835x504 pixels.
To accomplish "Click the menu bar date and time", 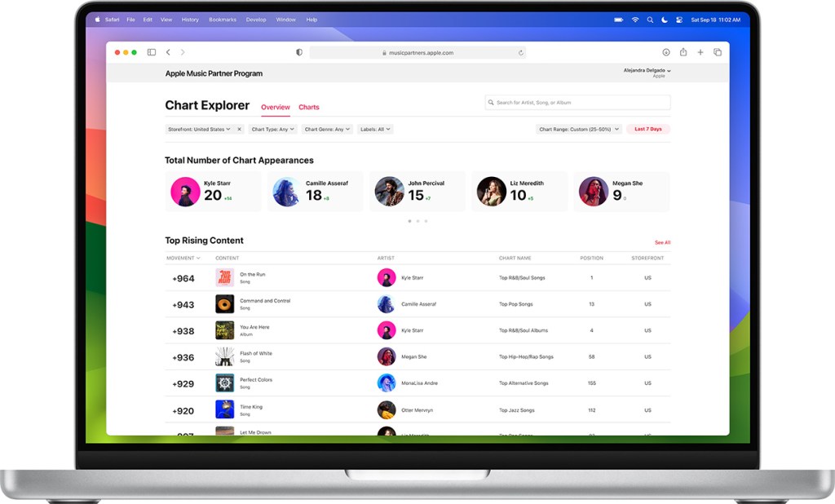I will 716,20.
